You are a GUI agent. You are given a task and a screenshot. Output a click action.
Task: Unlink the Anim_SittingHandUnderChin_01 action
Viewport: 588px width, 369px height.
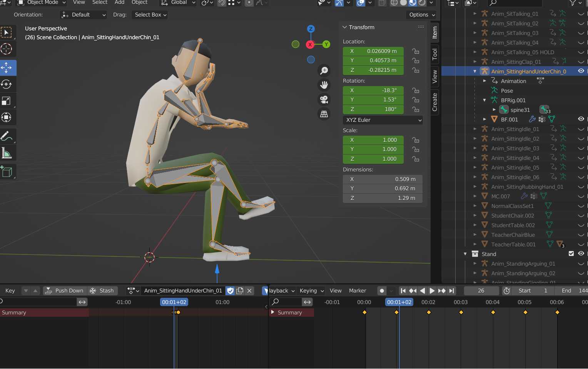pyautogui.click(x=249, y=291)
